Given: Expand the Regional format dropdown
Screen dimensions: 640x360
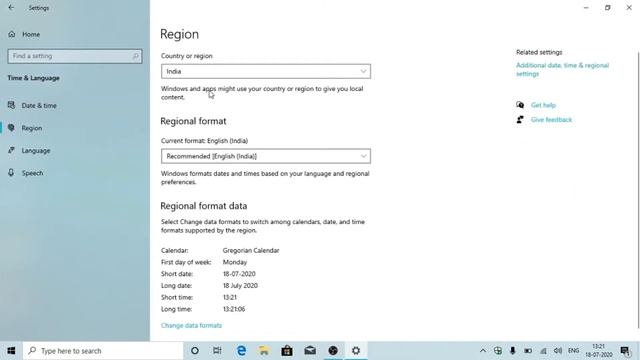Looking at the screenshot, I should coord(266,156).
